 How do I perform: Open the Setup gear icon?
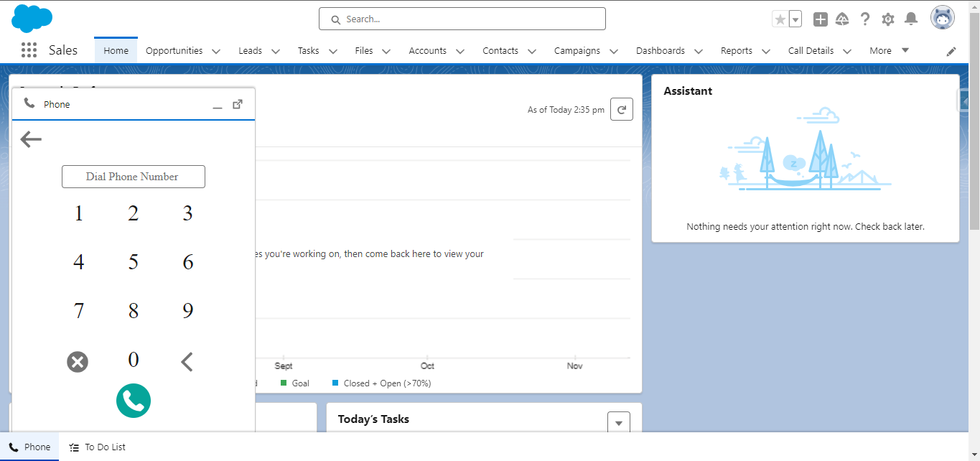[888, 19]
